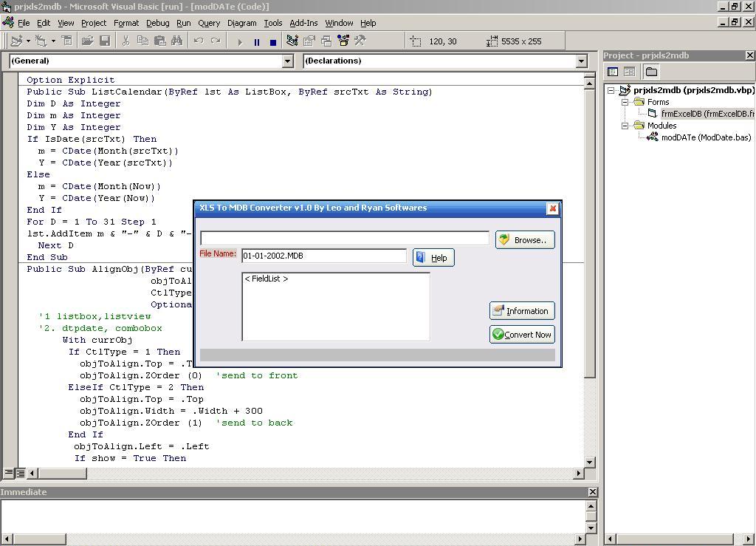Click the Save Project floppy disk icon

click(105, 41)
